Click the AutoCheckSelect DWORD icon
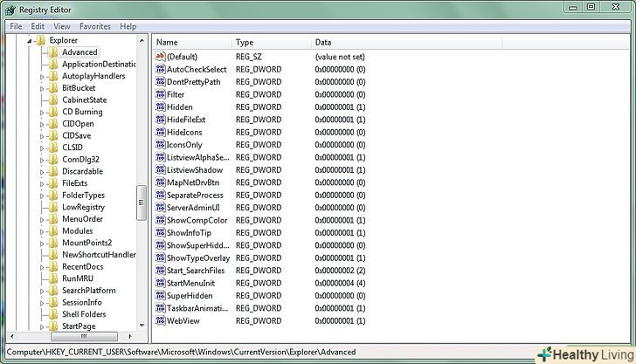This screenshot has height=364, width=636. point(160,69)
